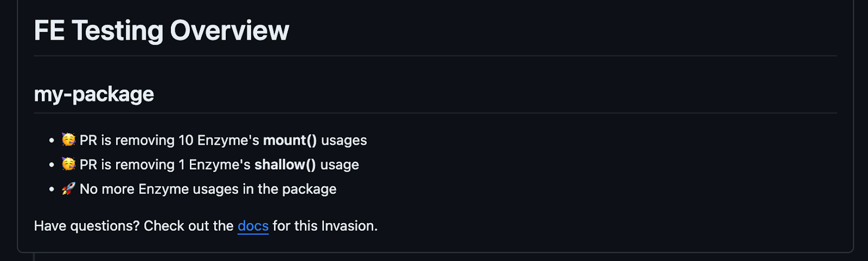Click the party face emoji beside mount() line

tap(68, 140)
